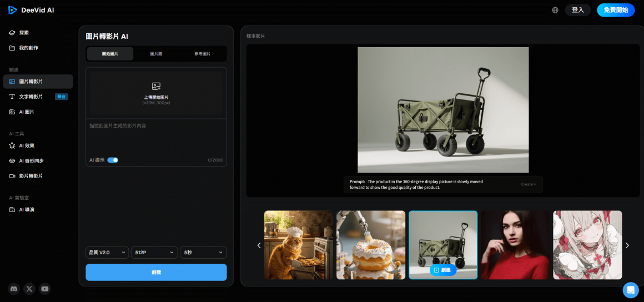The image size is (644, 302).
Task: Click the chat support bubble icon
Action: coord(631,290)
